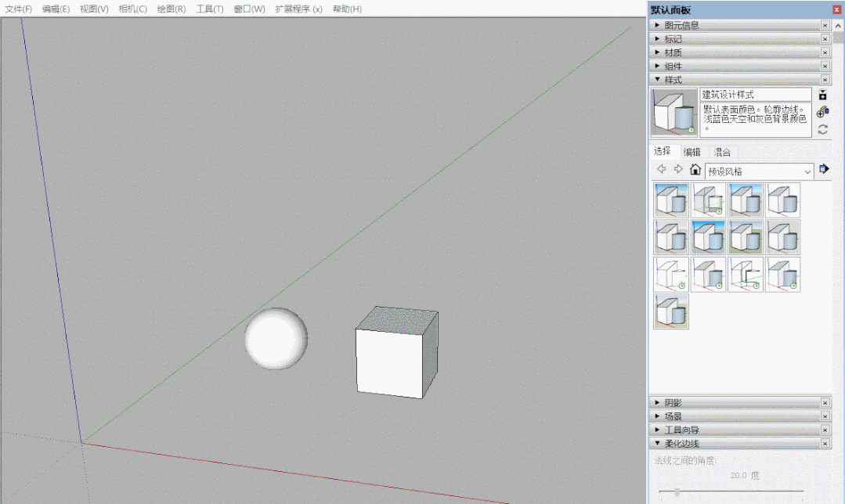Close the 默认面板 tray
Viewport: 845px width, 504px height.
836,9
